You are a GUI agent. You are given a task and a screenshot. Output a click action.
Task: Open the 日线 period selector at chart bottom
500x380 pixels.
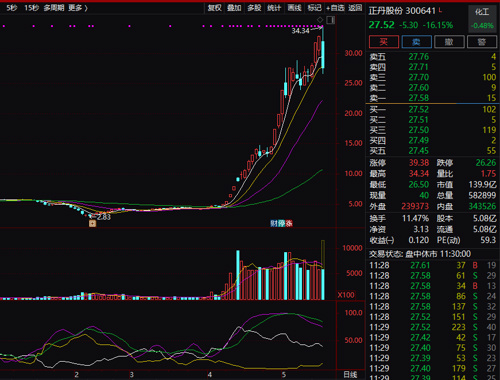coord(350,374)
